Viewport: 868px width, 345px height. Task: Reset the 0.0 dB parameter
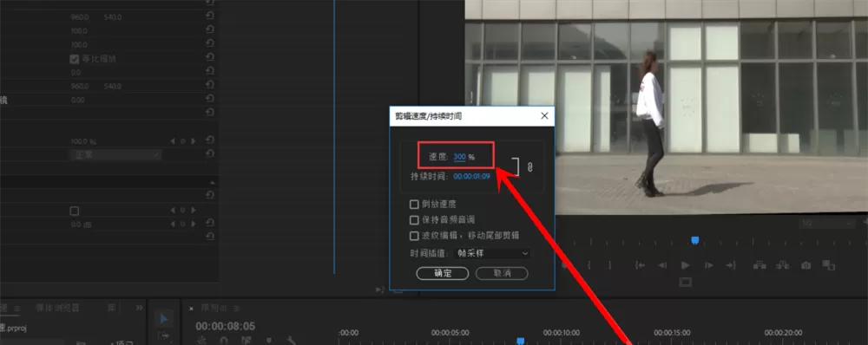click(x=210, y=222)
